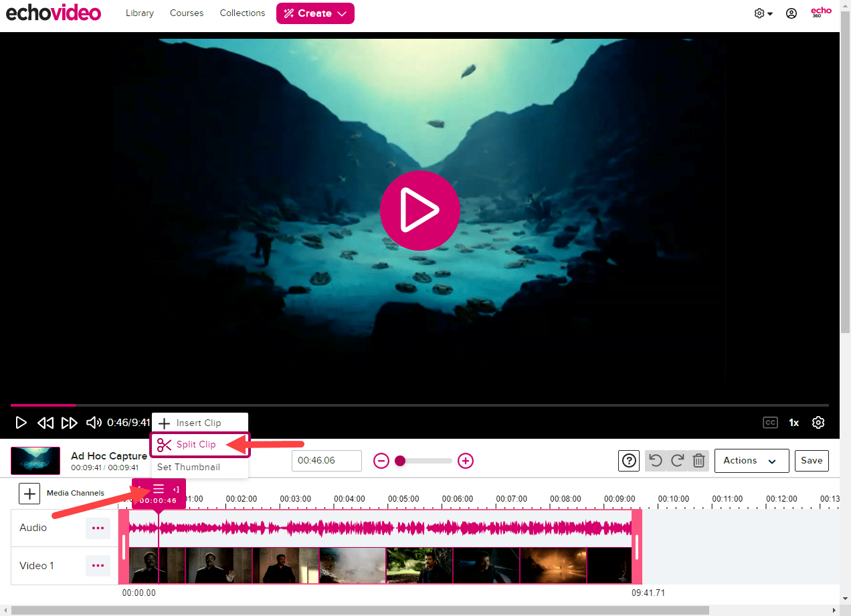Click the timecode input showing 00:46.06
The height and width of the screenshot is (616, 851).
pyautogui.click(x=326, y=460)
